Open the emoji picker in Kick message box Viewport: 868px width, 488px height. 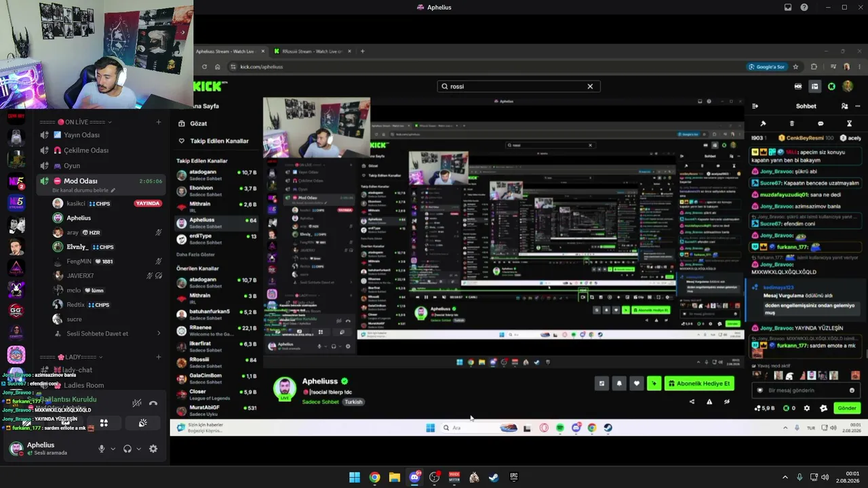click(852, 390)
